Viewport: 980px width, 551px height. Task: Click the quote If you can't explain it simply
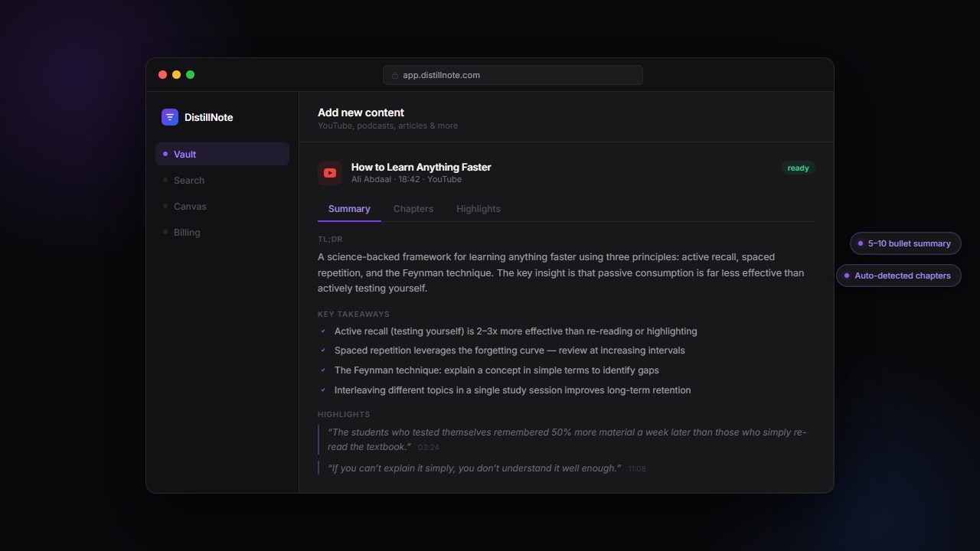(474, 468)
